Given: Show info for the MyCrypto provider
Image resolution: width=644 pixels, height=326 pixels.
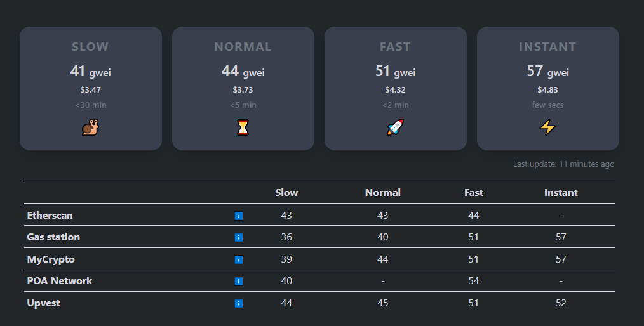Looking at the screenshot, I should [x=239, y=259].
